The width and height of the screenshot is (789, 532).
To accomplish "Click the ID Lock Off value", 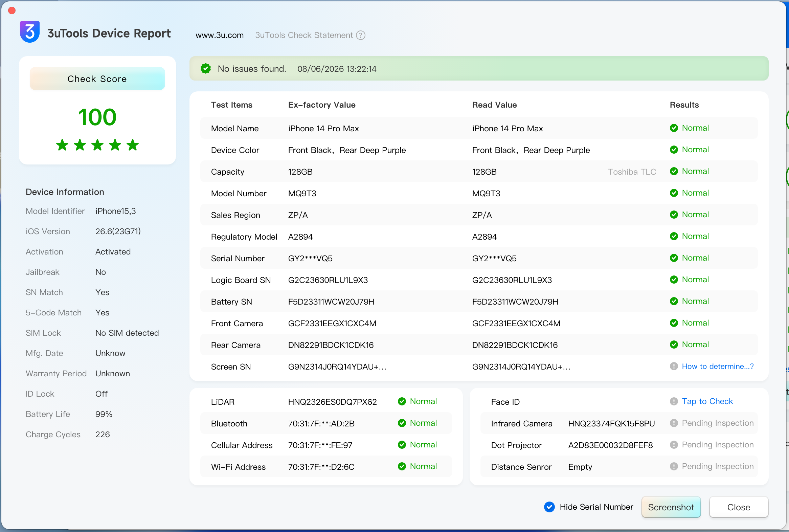I will tap(102, 394).
